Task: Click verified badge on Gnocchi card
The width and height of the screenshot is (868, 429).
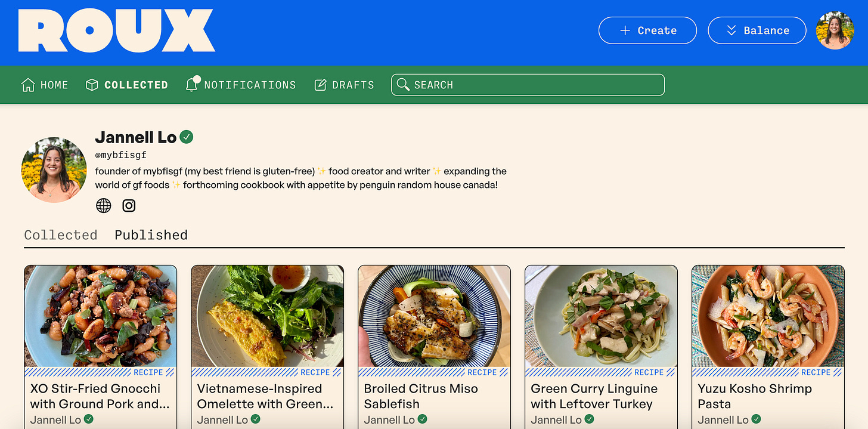Action: tap(89, 419)
